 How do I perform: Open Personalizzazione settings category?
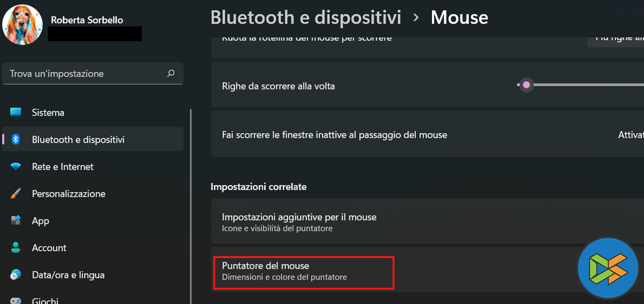[68, 194]
